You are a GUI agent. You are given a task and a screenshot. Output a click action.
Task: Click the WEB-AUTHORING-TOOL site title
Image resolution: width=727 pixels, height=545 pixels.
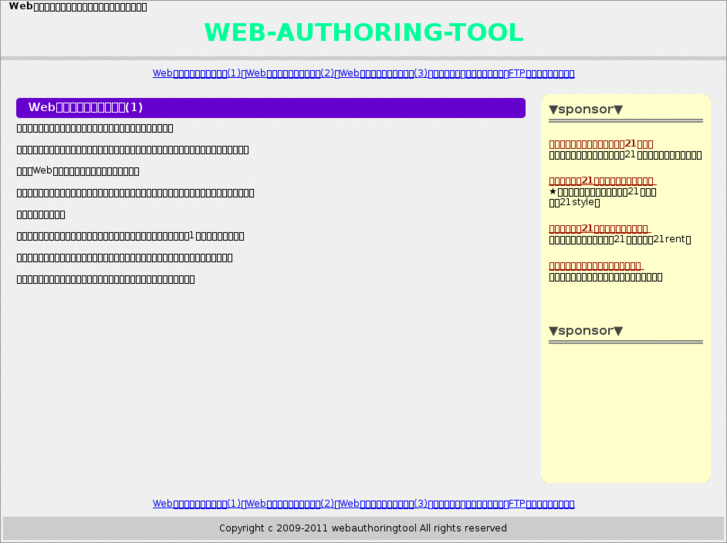[x=364, y=32]
